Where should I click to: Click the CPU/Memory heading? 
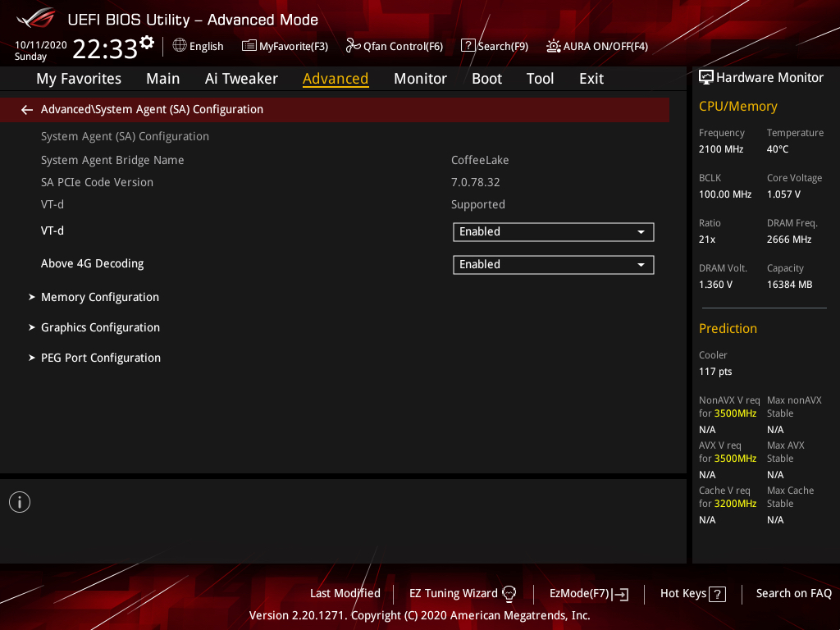737,107
